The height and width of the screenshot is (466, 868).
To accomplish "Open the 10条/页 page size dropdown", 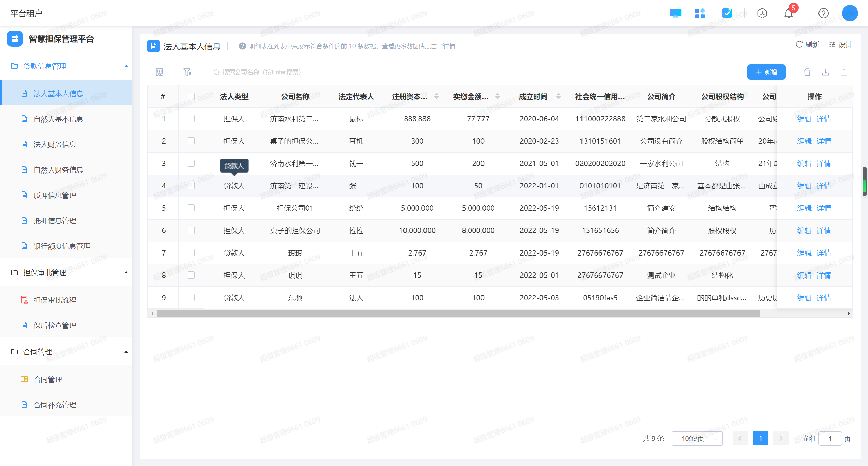I will tap(697, 439).
